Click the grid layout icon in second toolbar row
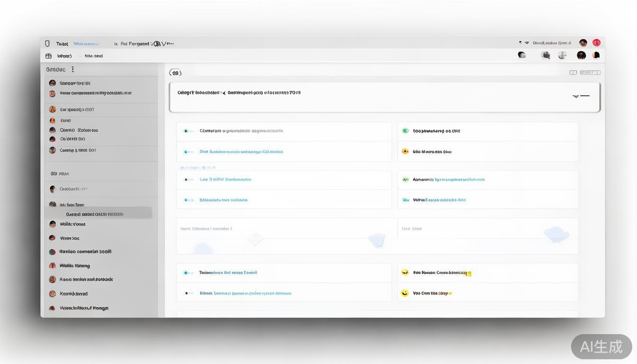The height and width of the screenshot is (364, 637). pos(48,56)
